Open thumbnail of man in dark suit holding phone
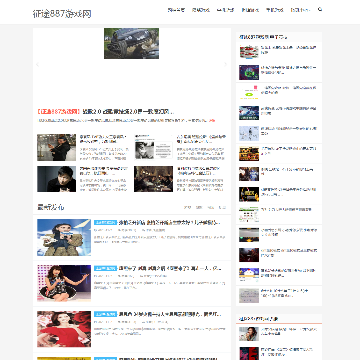 tap(56, 147)
